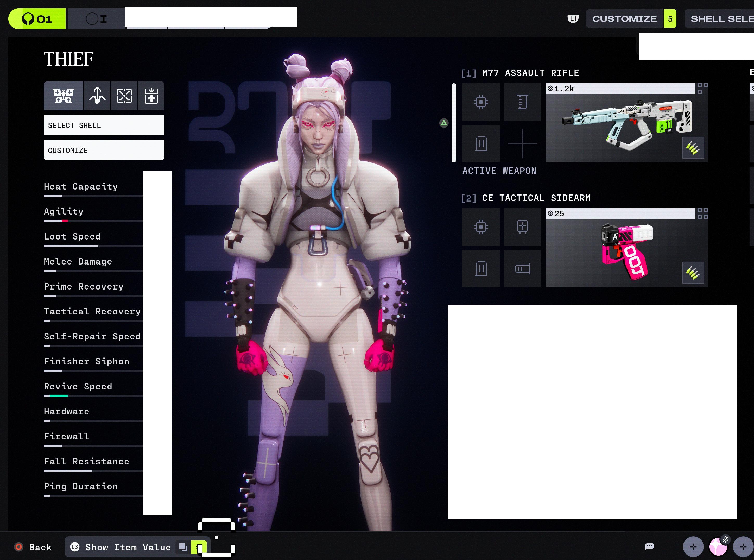Click the 'Ping Duration' stat label
This screenshot has height=560, width=754.
81,486
